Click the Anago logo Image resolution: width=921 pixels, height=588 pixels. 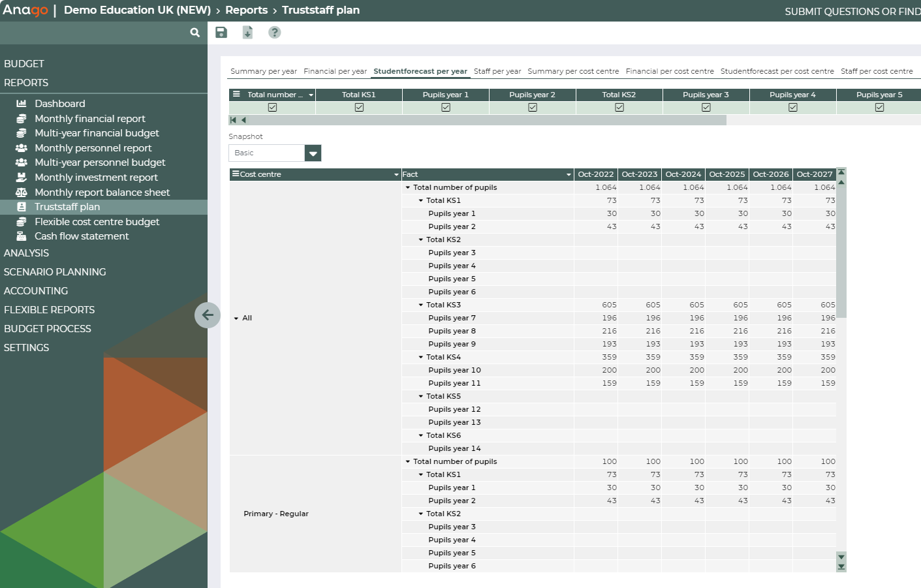click(25, 10)
